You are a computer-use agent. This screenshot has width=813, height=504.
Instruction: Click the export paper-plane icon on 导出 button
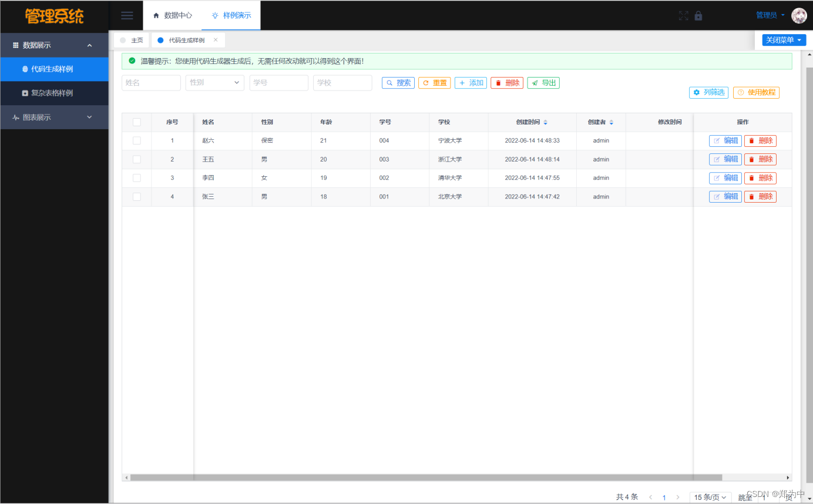coord(535,83)
